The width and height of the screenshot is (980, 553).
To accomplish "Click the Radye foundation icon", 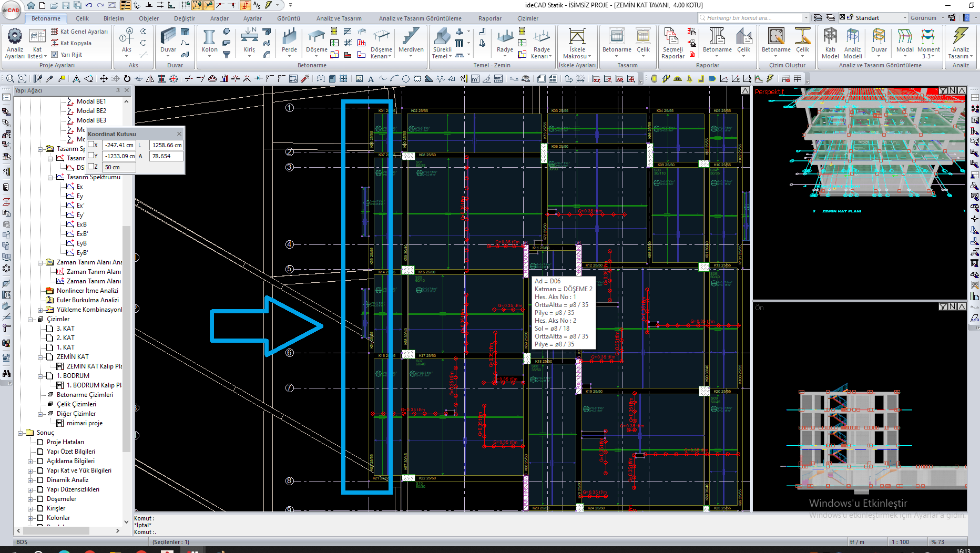I will (x=505, y=41).
